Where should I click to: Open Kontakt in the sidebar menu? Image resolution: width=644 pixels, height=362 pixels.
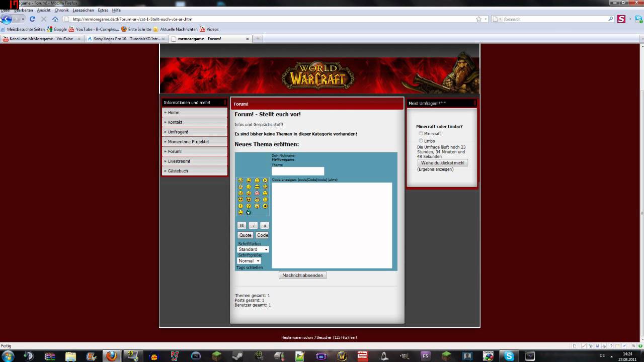tap(195, 122)
